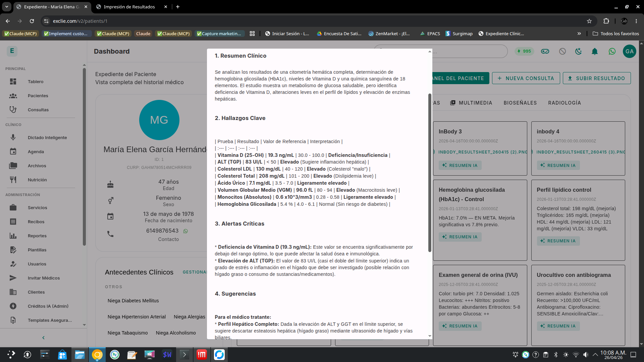Open Créditos IA (Admin) sidebar item

point(48,306)
